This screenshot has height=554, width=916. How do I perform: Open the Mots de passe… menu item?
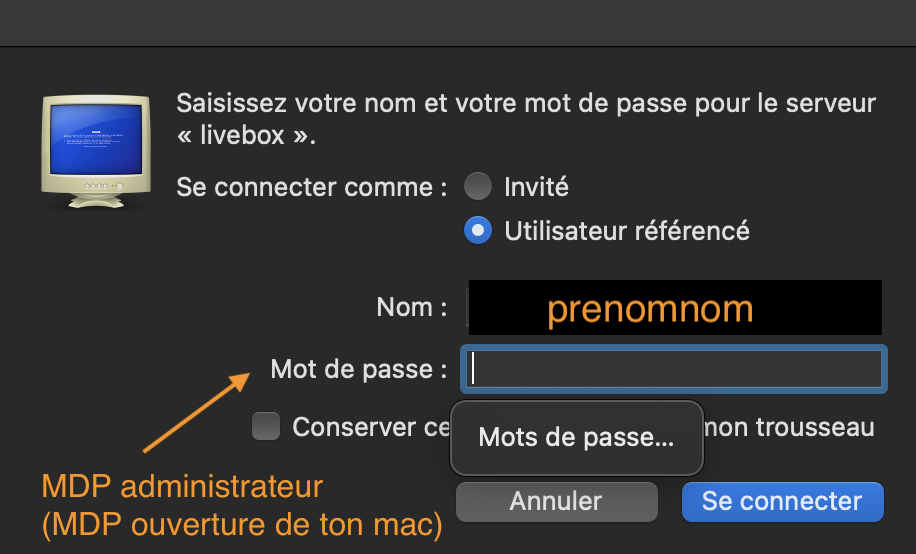576,437
